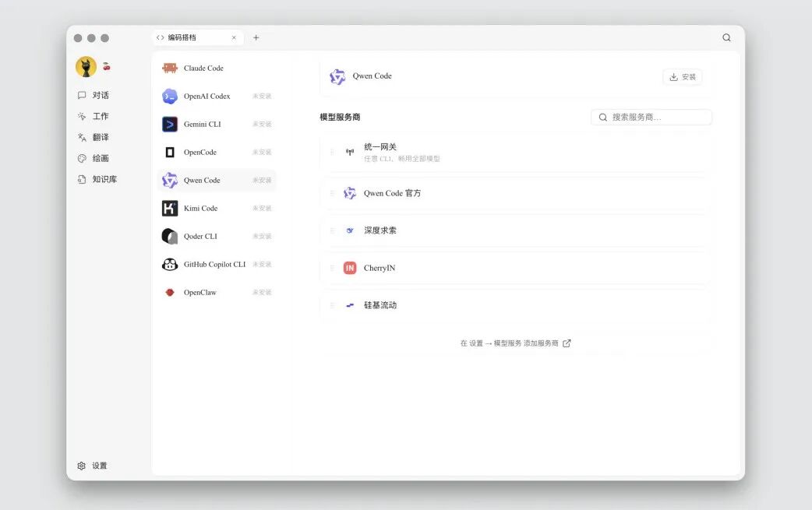Click the 安装 install button for Qwen Code

click(x=683, y=77)
